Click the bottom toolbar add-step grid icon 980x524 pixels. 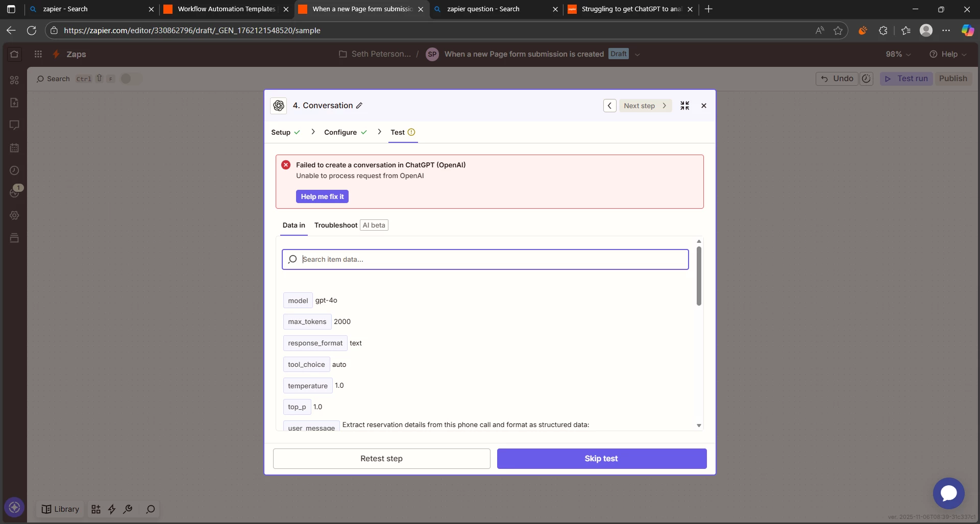[x=96, y=509]
